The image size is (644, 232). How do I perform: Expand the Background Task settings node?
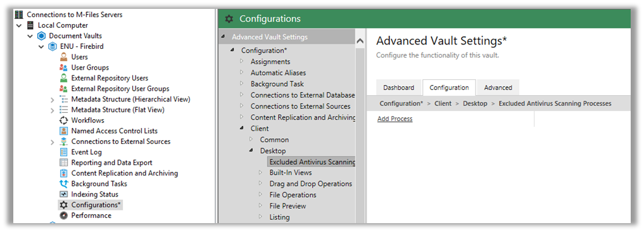242,84
